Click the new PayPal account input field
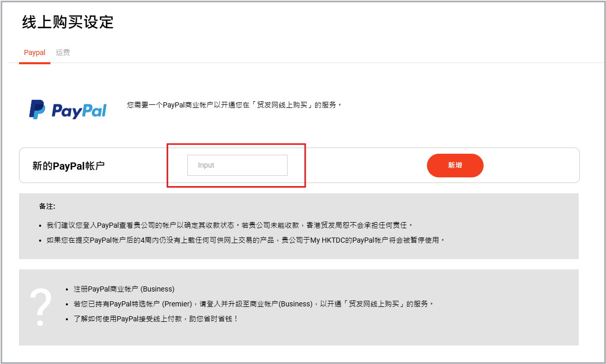Image resolution: width=606 pixels, height=364 pixels. click(237, 166)
